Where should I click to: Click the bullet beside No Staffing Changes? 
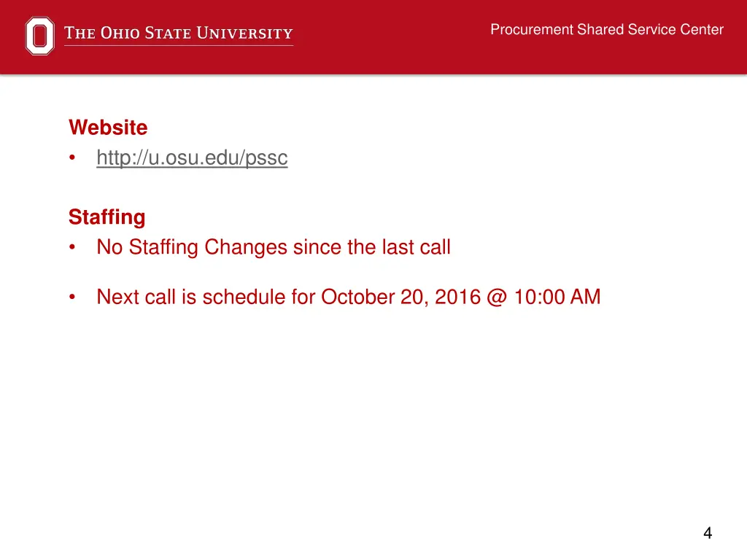pos(72,247)
